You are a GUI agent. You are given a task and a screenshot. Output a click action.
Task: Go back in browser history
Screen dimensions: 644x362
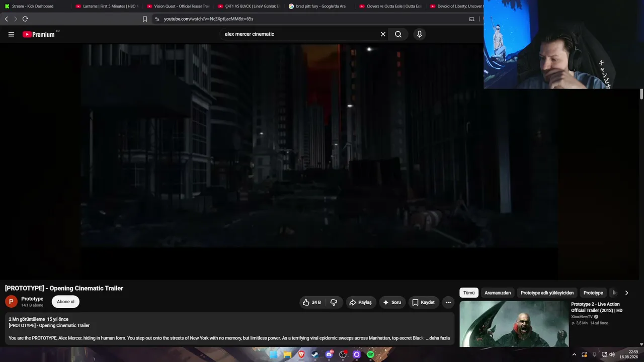pos(7,19)
